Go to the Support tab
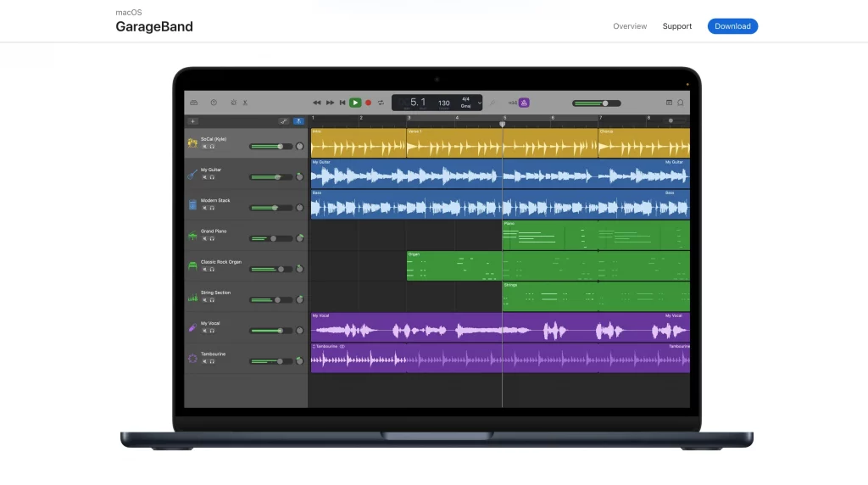Image resolution: width=868 pixels, height=485 pixels. click(677, 26)
